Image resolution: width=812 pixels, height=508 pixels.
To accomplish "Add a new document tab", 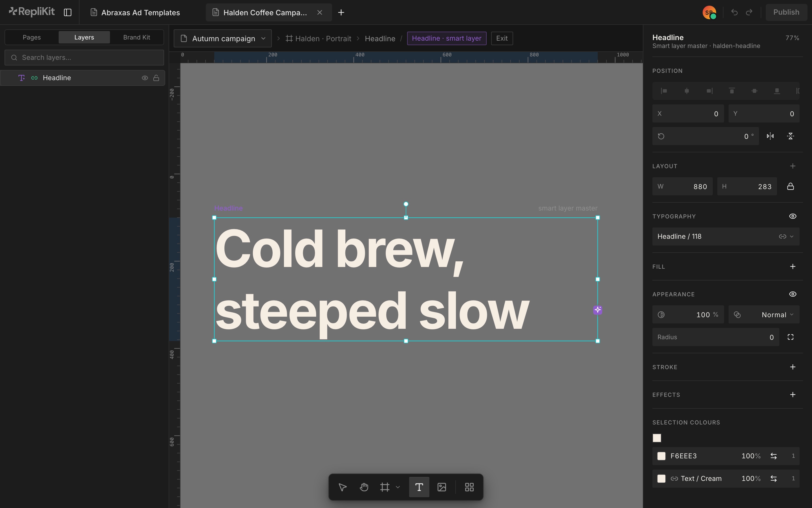I will click(x=341, y=12).
